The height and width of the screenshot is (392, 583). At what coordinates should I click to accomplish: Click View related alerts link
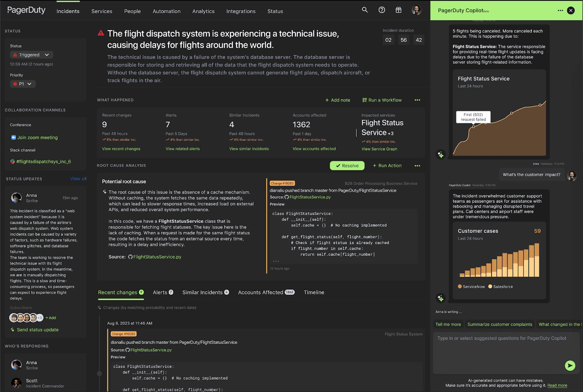point(183,149)
